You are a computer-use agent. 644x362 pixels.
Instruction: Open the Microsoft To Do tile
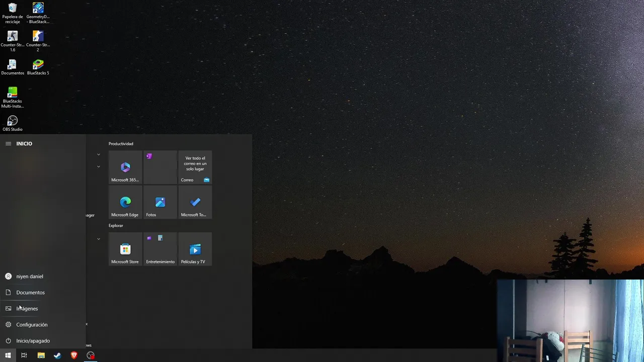pyautogui.click(x=195, y=202)
